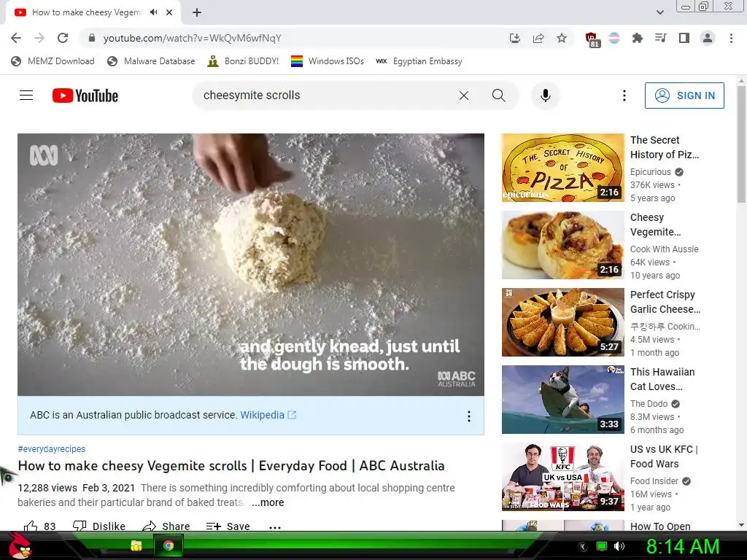Select the How to make cheesy Vegemite tab
747x560 pixels.
click(86, 12)
